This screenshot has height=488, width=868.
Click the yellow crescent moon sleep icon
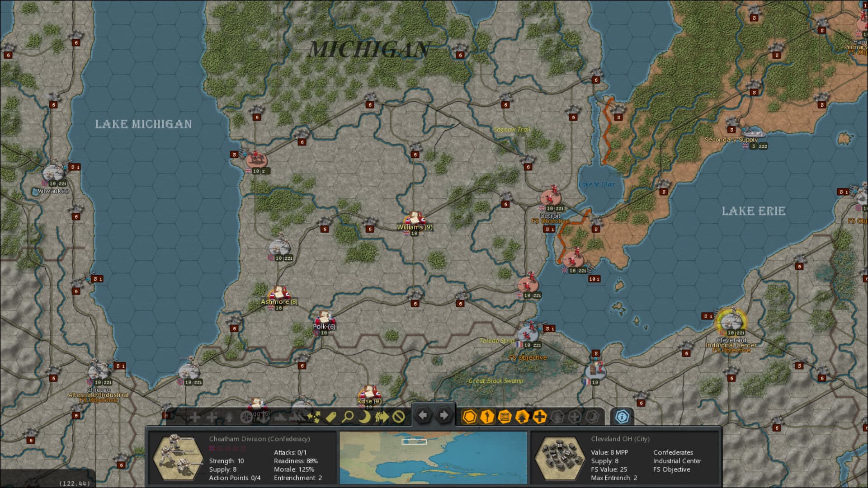(364, 416)
